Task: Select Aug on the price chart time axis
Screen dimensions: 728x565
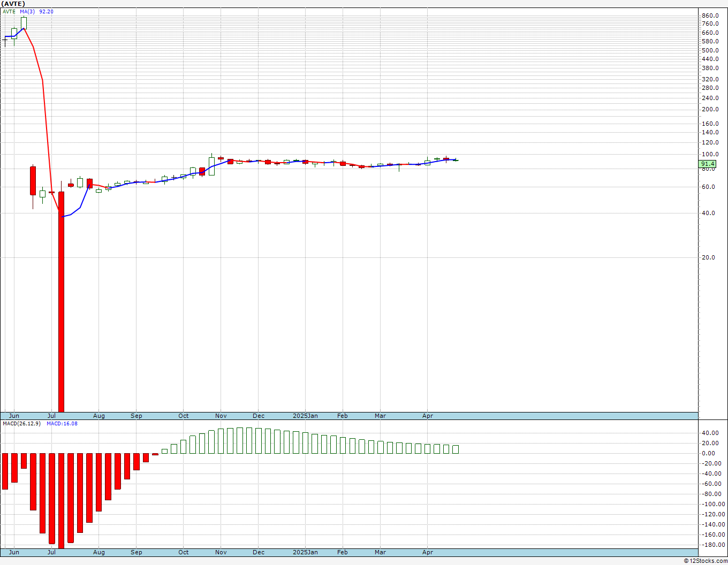Action: tap(99, 416)
